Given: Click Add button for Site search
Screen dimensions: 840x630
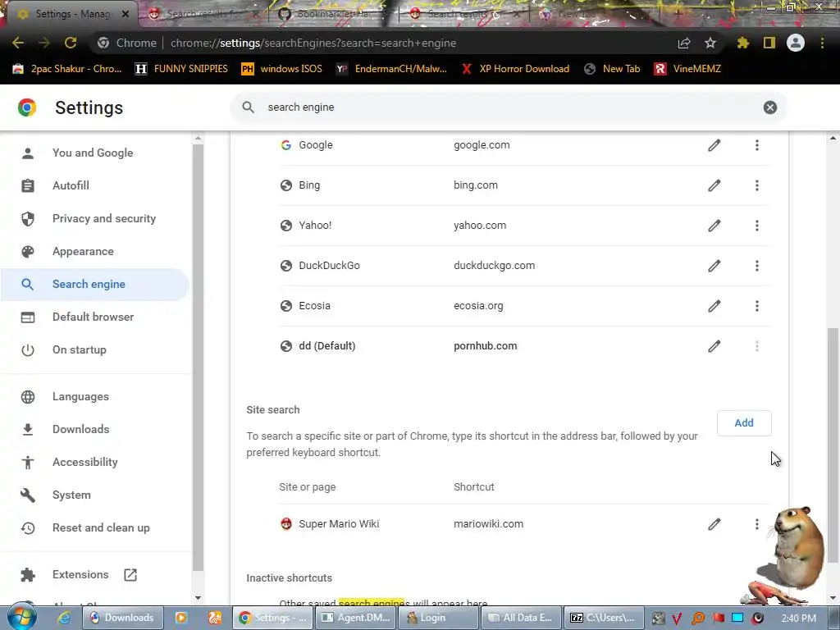Looking at the screenshot, I should pos(744,423).
